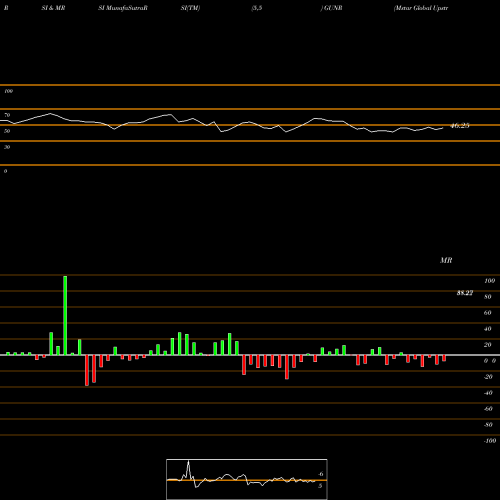Click the MR axis label '-60'
This screenshot has height=500, width=500.
pyautogui.click(x=488, y=409)
